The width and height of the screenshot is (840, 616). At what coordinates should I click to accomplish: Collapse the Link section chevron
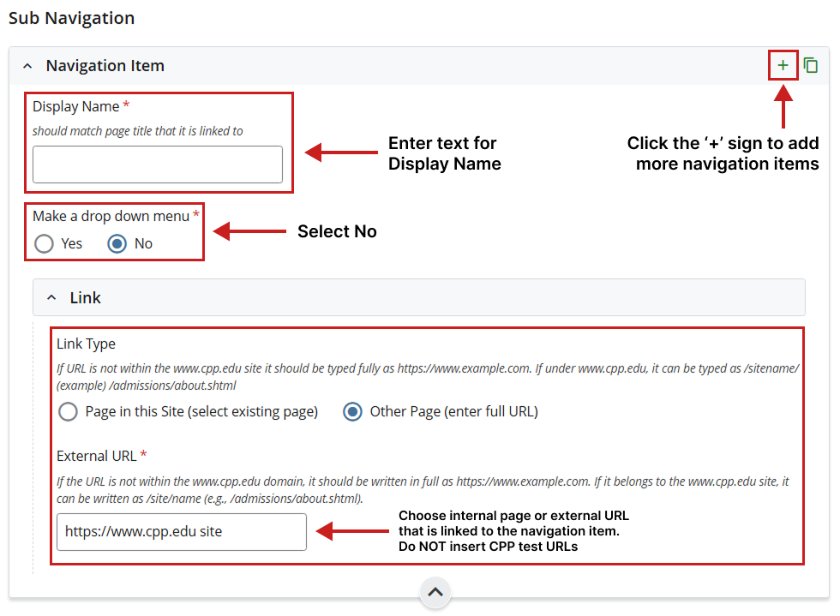[51, 298]
